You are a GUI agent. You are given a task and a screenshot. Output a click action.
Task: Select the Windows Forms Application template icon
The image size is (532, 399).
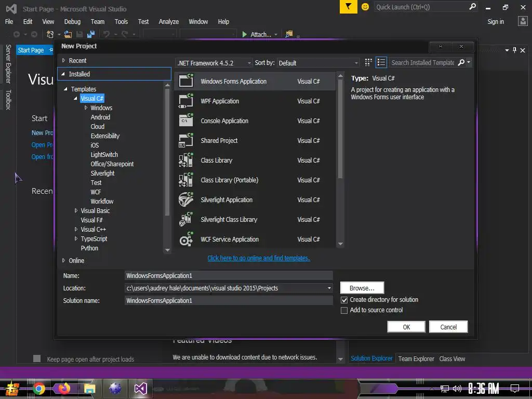pyautogui.click(x=186, y=81)
